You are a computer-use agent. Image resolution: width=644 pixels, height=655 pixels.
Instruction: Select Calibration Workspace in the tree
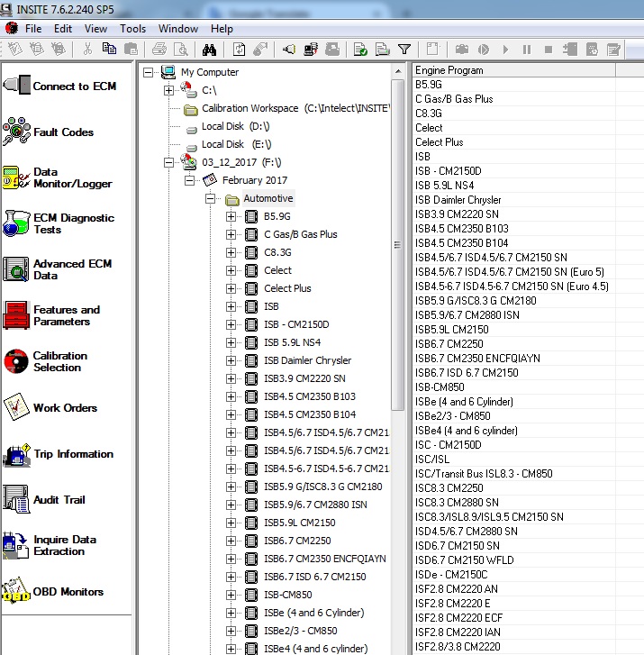tap(295, 108)
